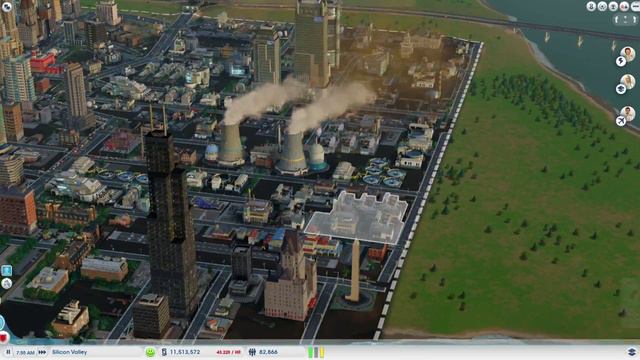Click the blue square left-side icon
This screenshot has height=360, width=640.
(7, 270)
